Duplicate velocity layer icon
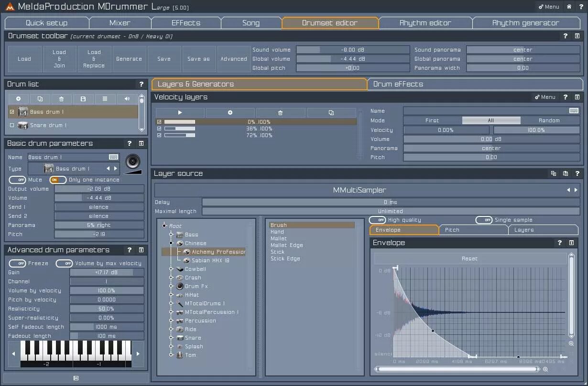588x386 pixels. tap(331, 113)
